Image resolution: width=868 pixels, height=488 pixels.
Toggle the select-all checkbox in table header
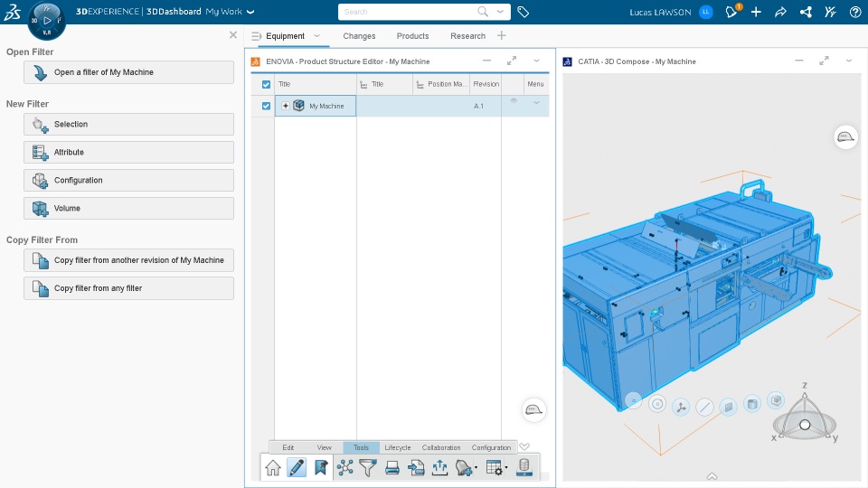[x=266, y=85]
